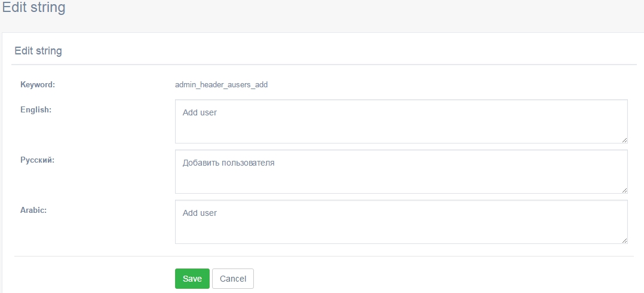This screenshot has height=293, width=644.
Task: Click the Русский field label
Action: click(38, 160)
